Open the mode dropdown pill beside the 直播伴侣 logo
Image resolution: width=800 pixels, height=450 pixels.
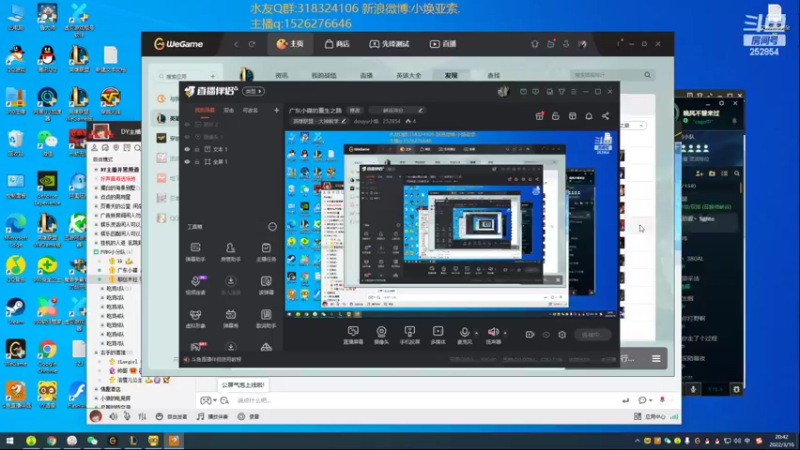[x=254, y=91]
